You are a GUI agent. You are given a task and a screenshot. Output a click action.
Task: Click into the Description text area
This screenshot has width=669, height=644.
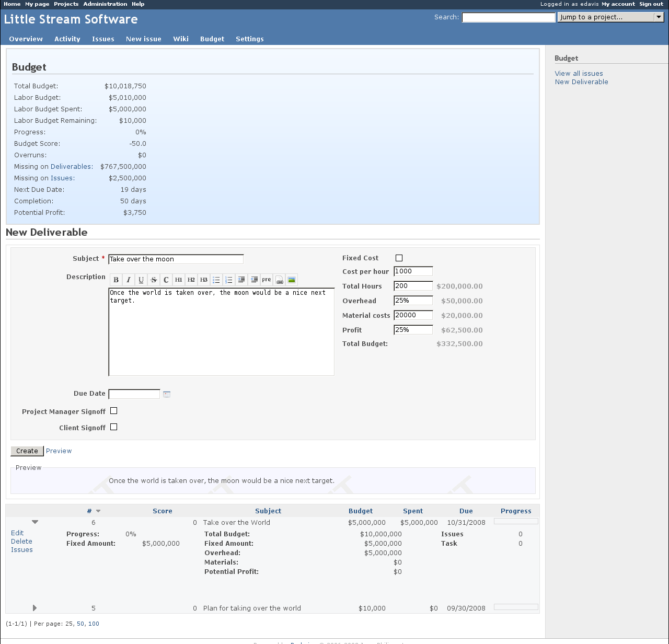[x=222, y=332]
